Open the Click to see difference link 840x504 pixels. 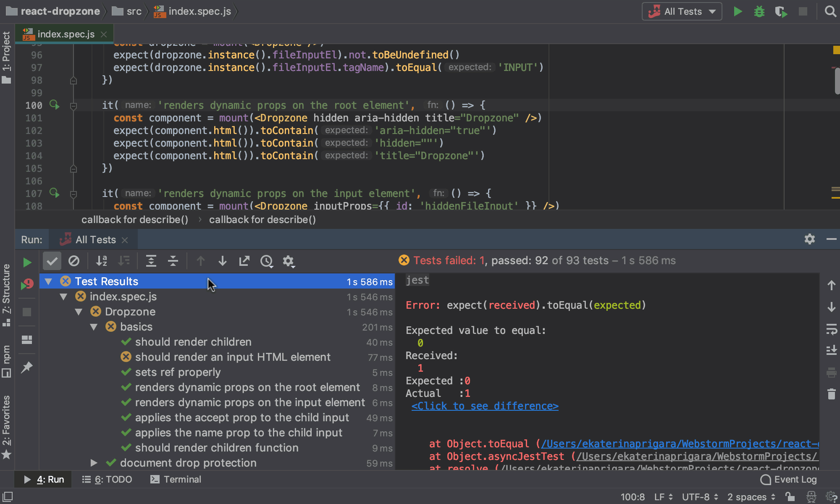pyautogui.click(x=485, y=406)
